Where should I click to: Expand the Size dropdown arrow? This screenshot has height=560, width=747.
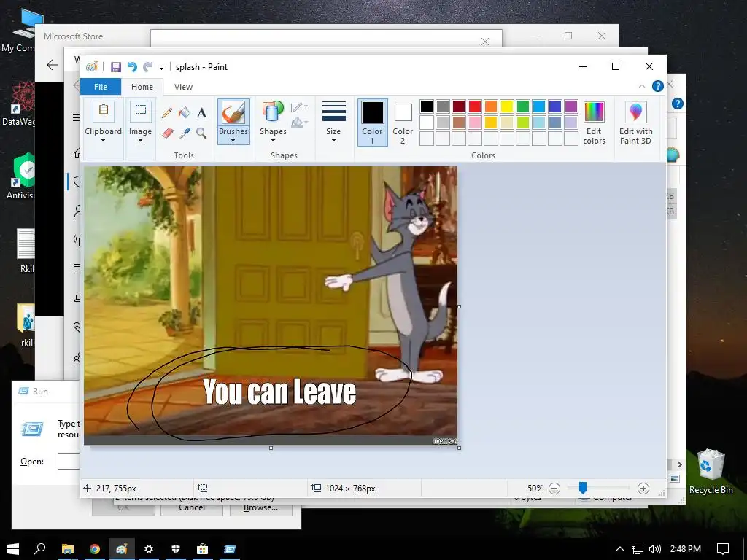(x=333, y=141)
